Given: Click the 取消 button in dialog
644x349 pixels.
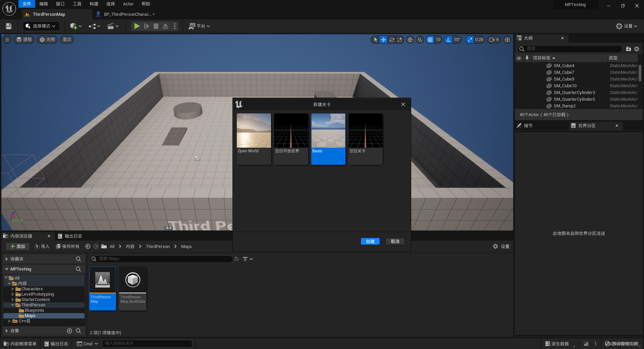Looking at the screenshot, I should tap(395, 241).
